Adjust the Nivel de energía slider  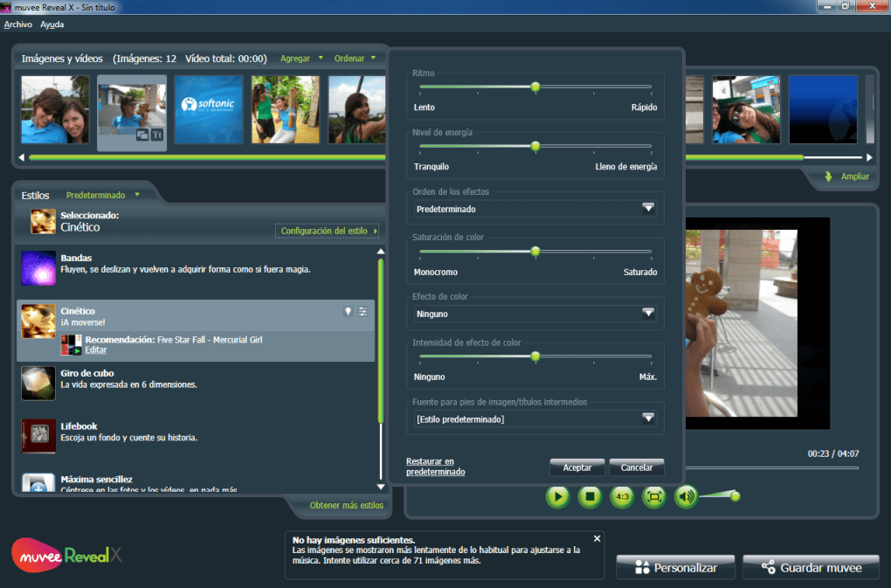pyautogui.click(x=535, y=147)
